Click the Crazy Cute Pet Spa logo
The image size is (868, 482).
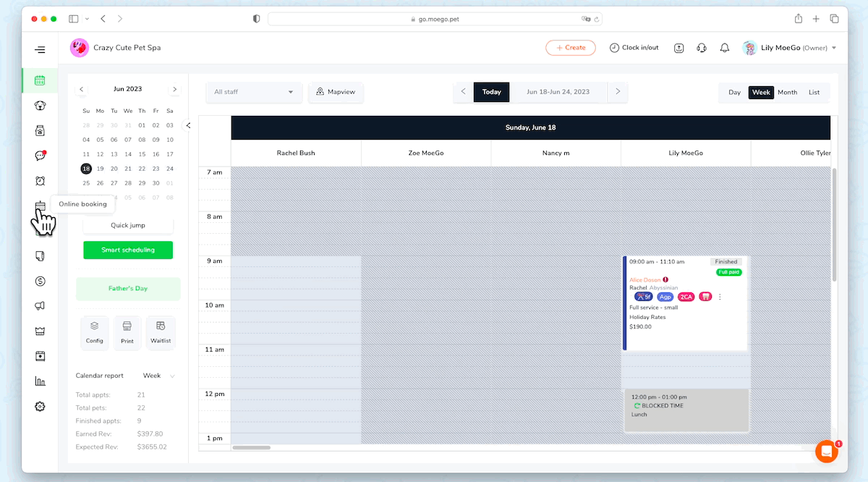click(79, 48)
